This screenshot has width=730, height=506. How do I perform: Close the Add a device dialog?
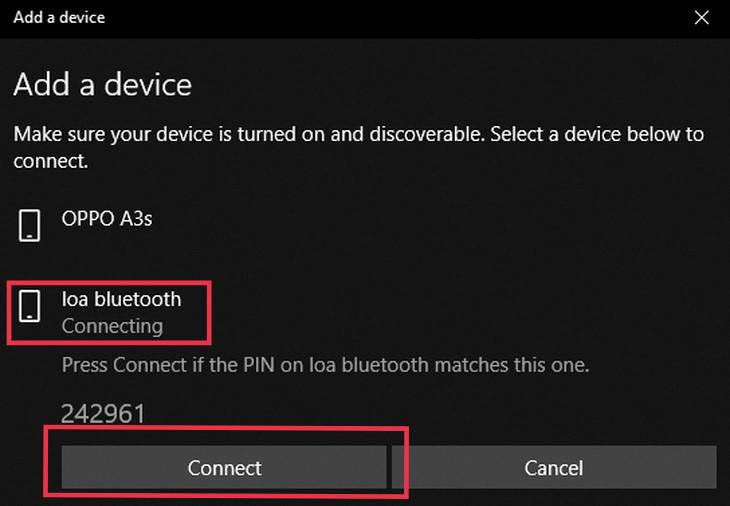coord(701,17)
